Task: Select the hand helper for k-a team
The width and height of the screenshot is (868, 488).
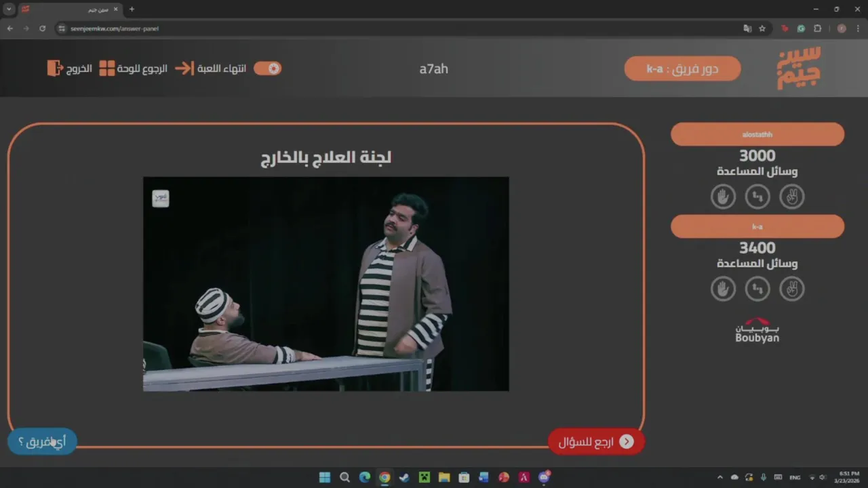Action: point(723,289)
